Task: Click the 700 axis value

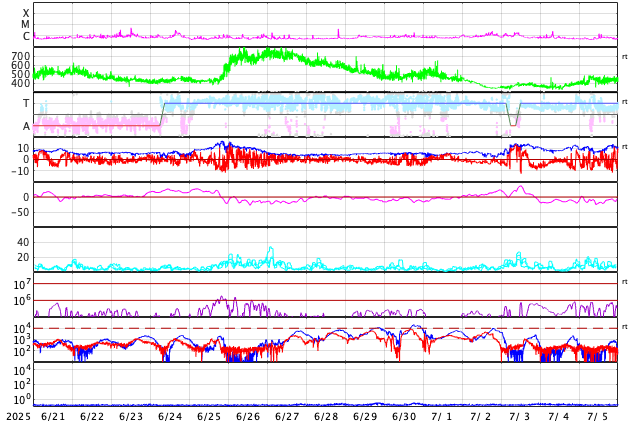Action: [x=21, y=56]
